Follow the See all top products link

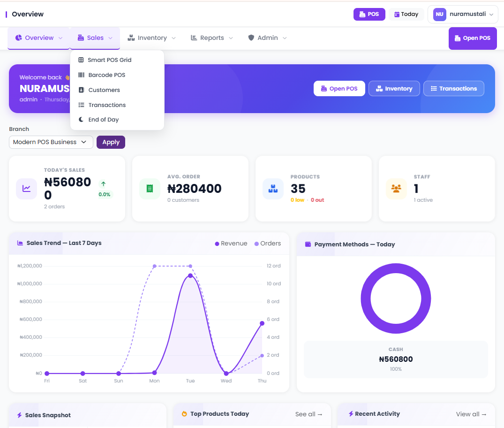(x=308, y=414)
